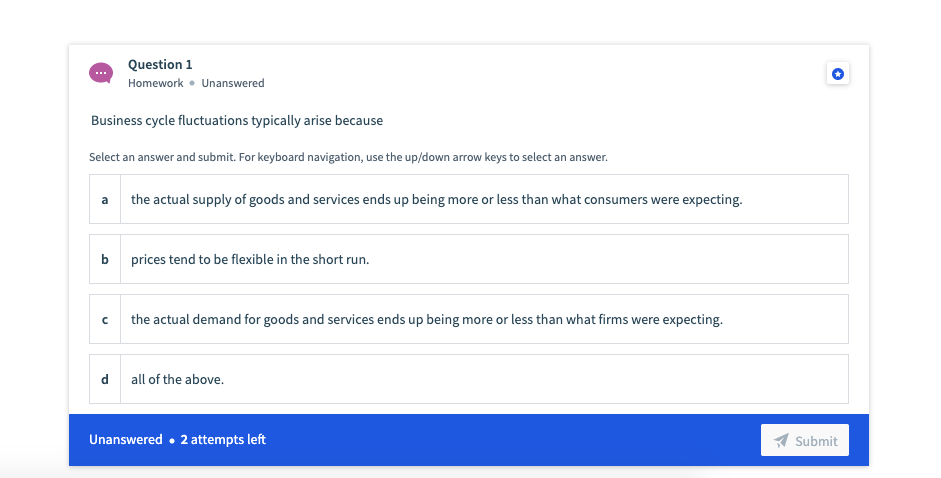Choose answer d all of the above
Screen dimensions: 941x478
click(x=469, y=380)
